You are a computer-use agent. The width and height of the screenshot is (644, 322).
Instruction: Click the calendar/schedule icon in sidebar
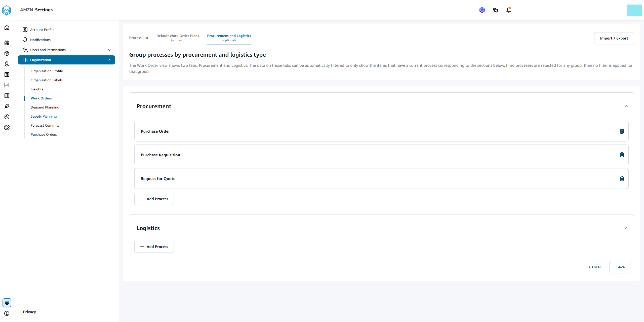point(7,74)
